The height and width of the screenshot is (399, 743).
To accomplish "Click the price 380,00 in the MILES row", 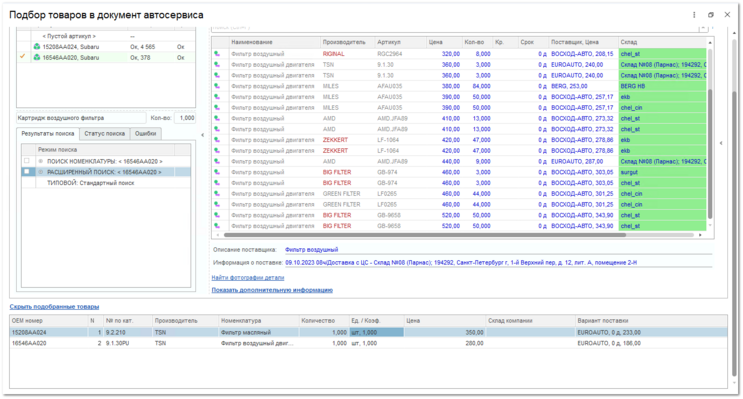I will tap(451, 86).
